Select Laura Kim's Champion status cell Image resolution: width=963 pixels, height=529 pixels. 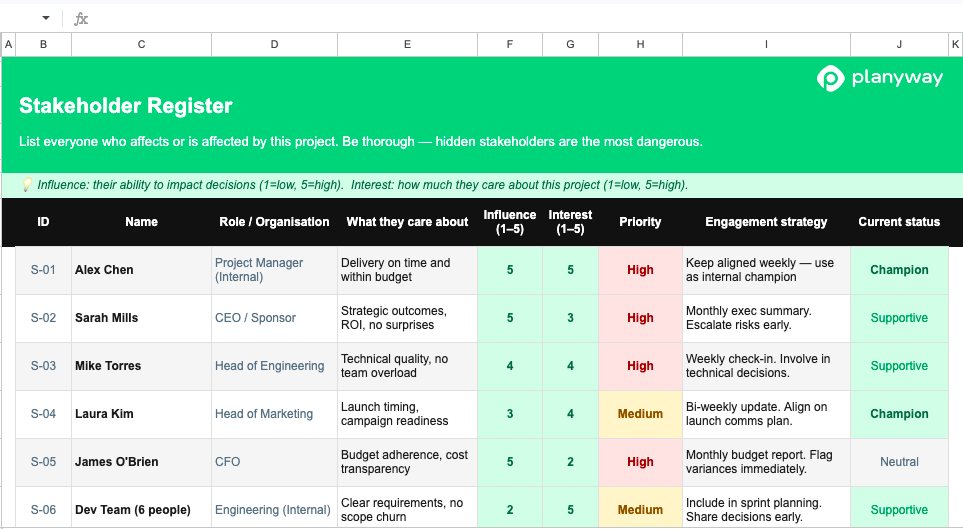(899, 413)
